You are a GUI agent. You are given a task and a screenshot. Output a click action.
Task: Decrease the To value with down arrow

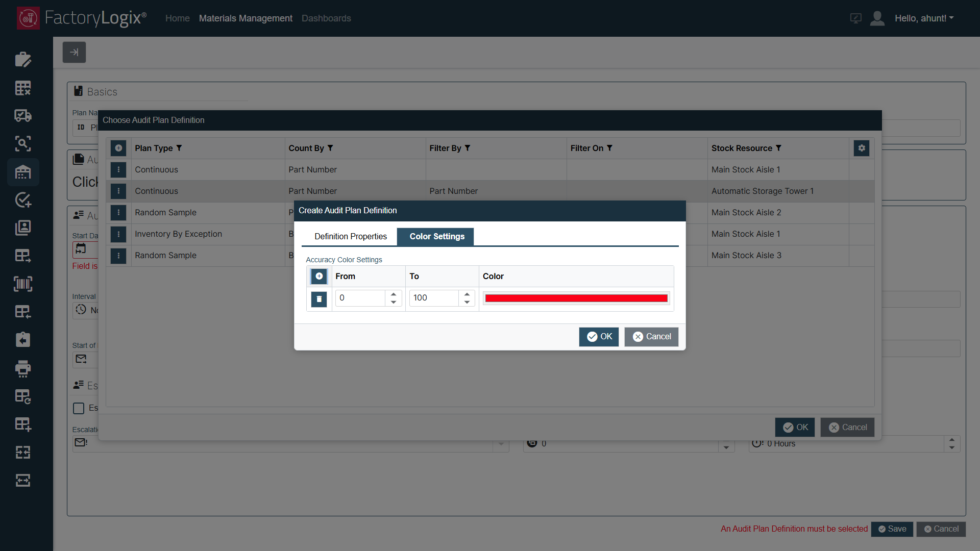pos(467,302)
